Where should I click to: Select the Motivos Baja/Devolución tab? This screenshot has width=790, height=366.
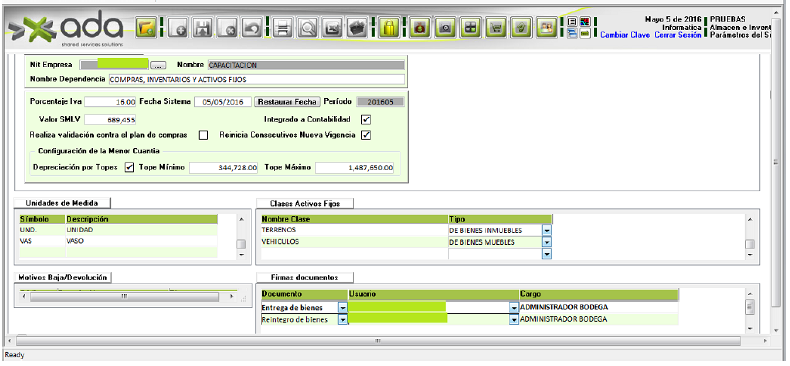click(62, 277)
